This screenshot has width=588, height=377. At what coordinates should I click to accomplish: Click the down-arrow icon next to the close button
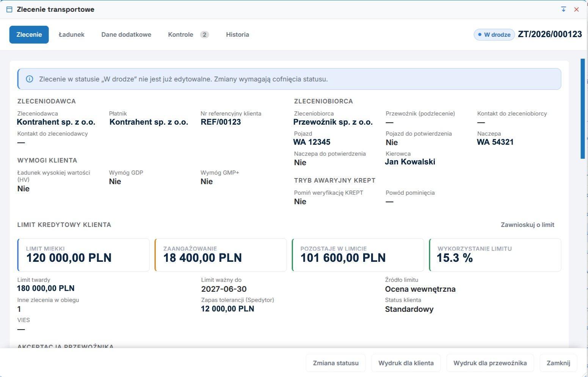coord(563,9)
